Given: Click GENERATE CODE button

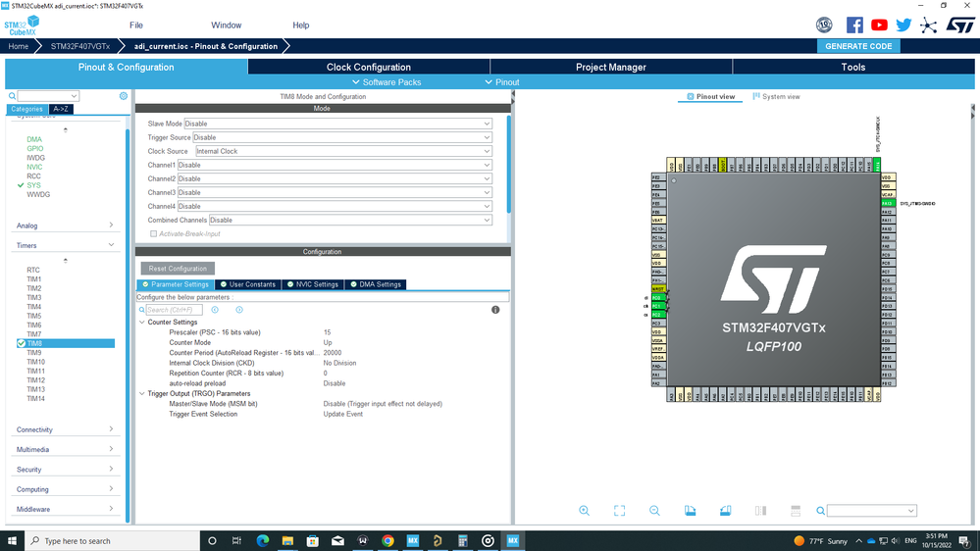Looking at the screenshot, I should click(858, 46).
